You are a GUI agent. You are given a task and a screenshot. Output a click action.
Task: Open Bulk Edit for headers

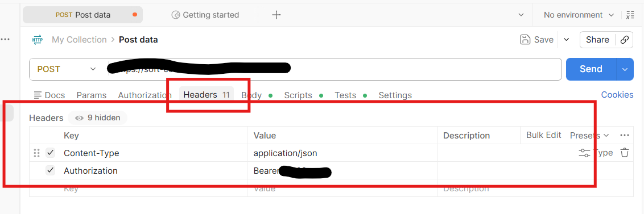pyautogui.click(x=544, y=135)
